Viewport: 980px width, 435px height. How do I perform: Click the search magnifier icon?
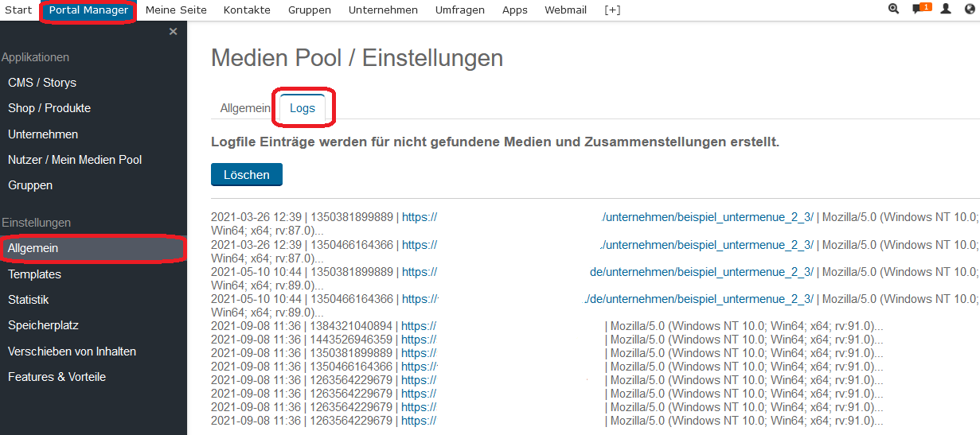click(893, 10)
